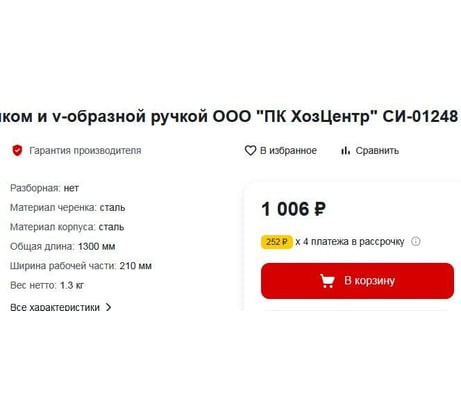Click the 'Материал черенка: сталь' row
The image size is (461, 415).
pyautogui.click(x=68, y=208)
